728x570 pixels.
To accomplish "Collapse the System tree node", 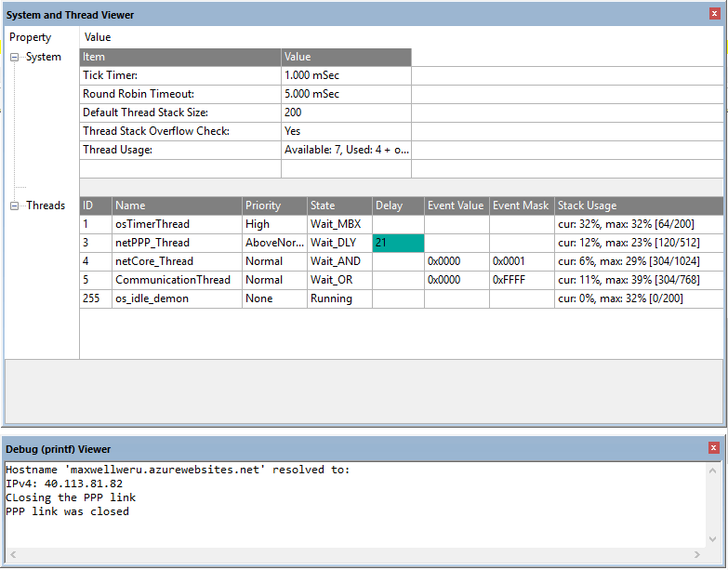I will point(15,58).
